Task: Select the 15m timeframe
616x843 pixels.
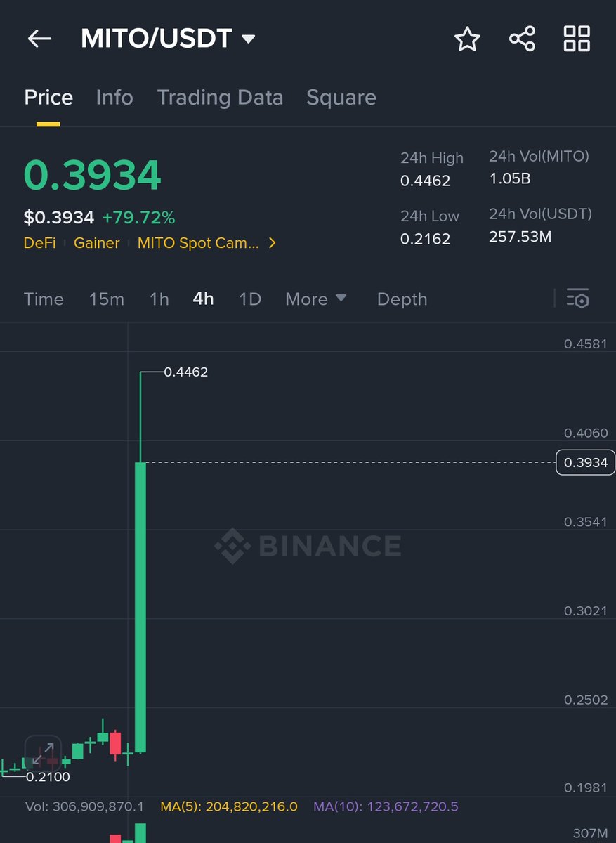Action: 106,299
